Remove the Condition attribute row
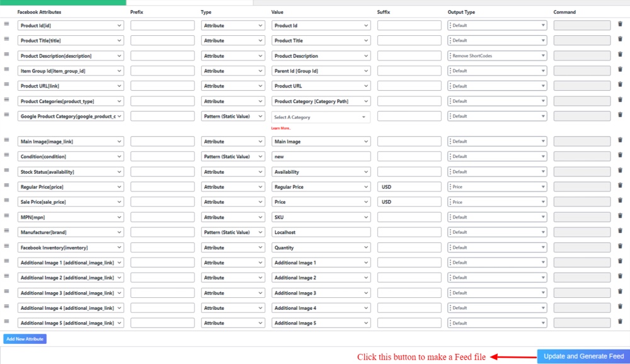 620,155
